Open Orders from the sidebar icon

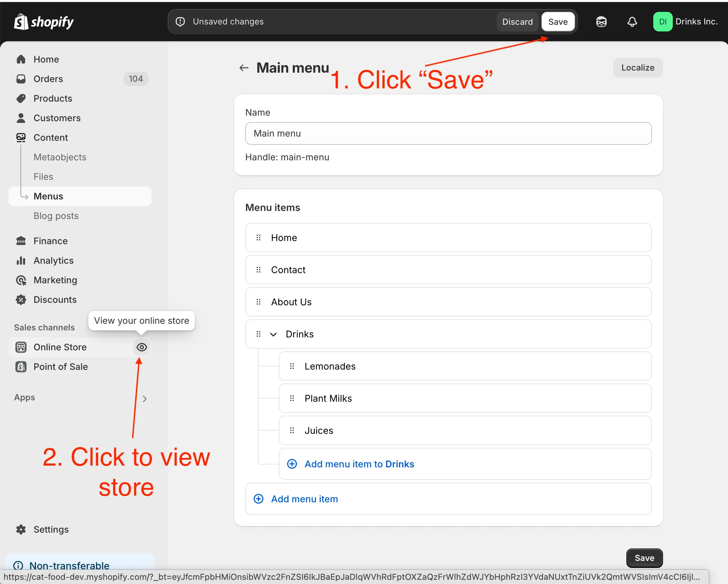click(21, 79)
